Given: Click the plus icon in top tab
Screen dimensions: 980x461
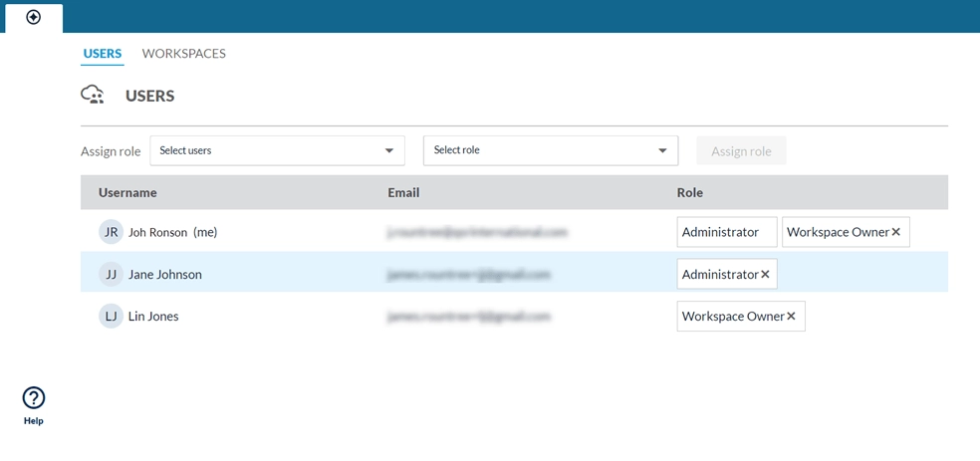Looking at the screenshot, I should (x=34, y=17).
